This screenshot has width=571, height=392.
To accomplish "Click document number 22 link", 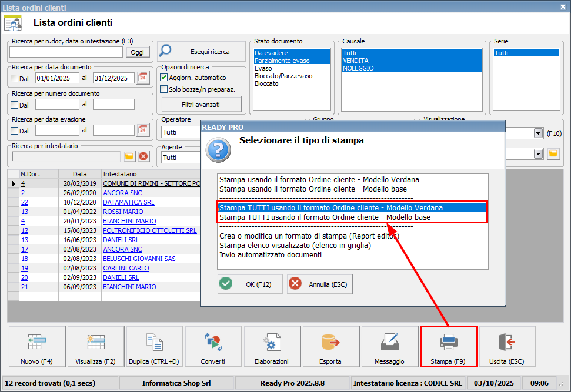I will tap(24, 202).
